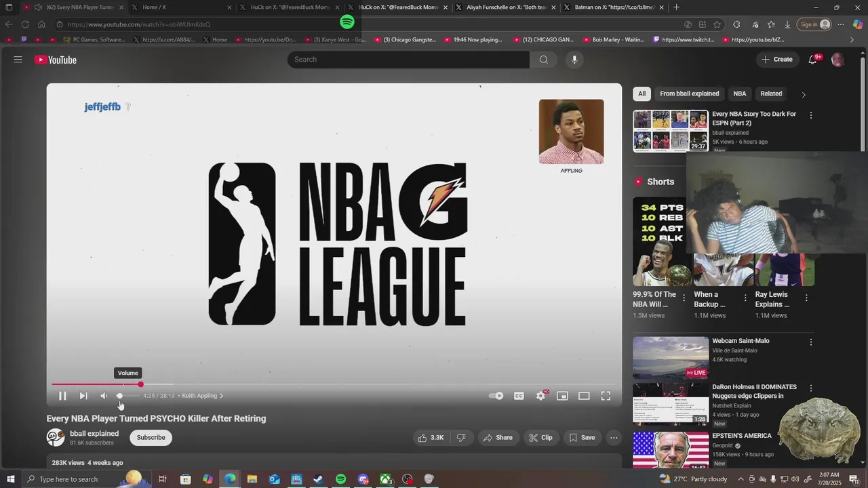Toggle the autoplay switch in the player

pyautogui.click(x=496, y=396)
